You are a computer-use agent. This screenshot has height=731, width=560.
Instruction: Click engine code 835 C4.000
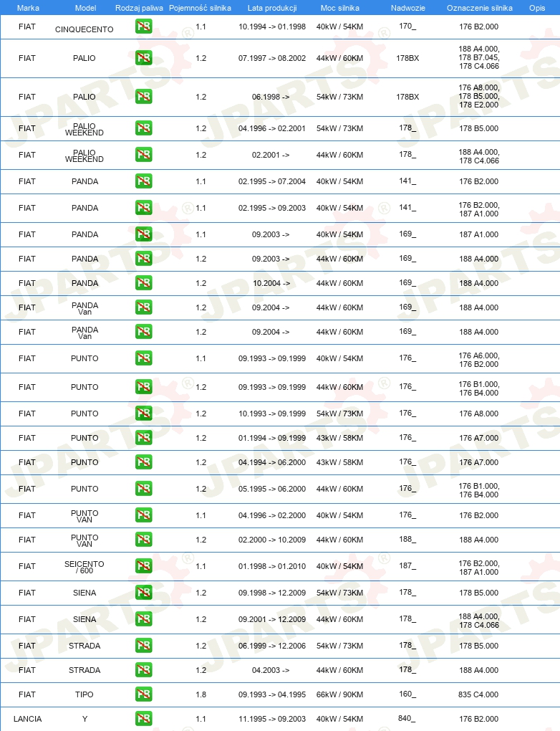tap(478, 694)
